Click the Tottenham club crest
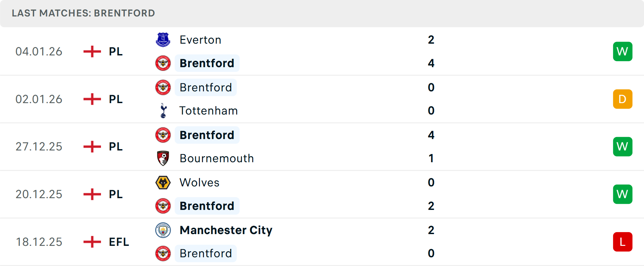This screenshot has width=644, height=266. [163, 111]
